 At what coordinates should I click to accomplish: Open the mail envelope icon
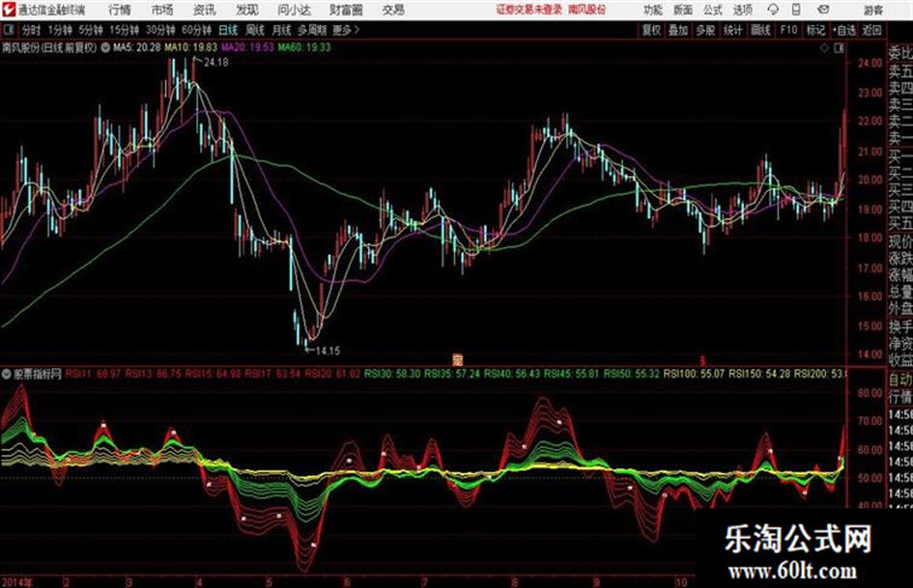point(823,10)
